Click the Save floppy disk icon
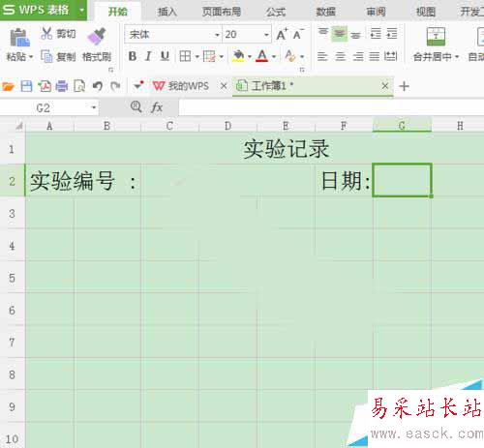The width and height of the screenshot is (484, 448). 26,86
